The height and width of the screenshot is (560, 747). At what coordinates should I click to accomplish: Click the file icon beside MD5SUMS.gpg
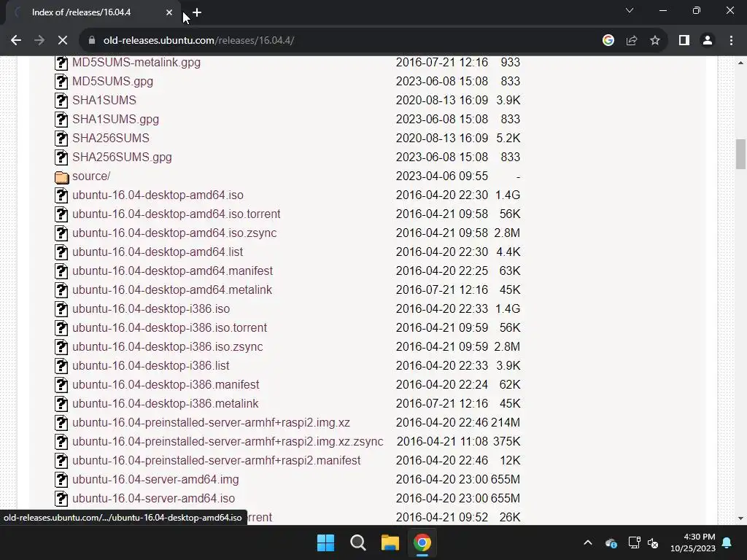61,82
